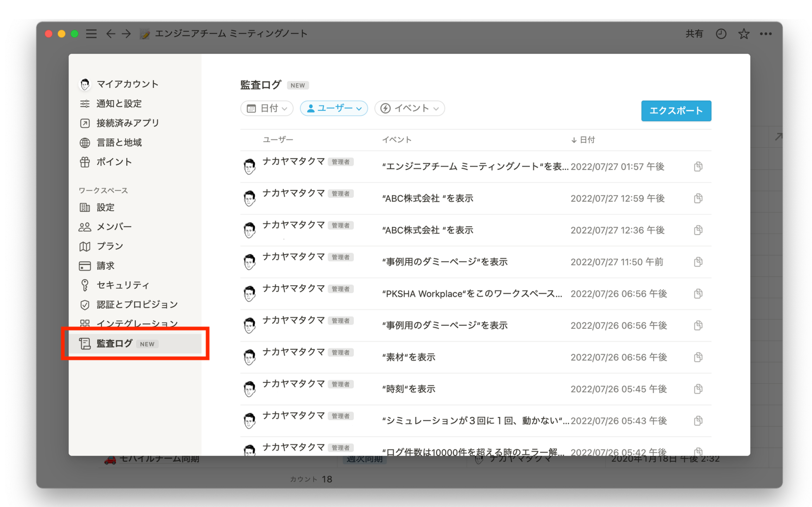
Task: Open the 日付 filter dropdown
Action: pyautogui.click(x=267, y=108)
